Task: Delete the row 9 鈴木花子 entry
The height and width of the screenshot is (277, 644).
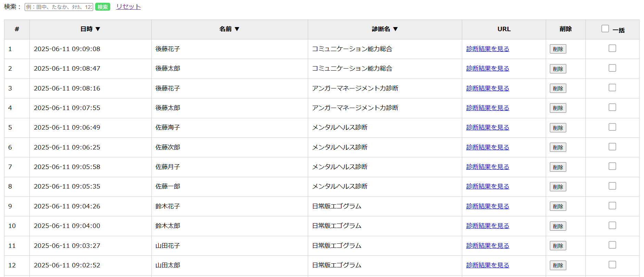Action: coord(558,206)
